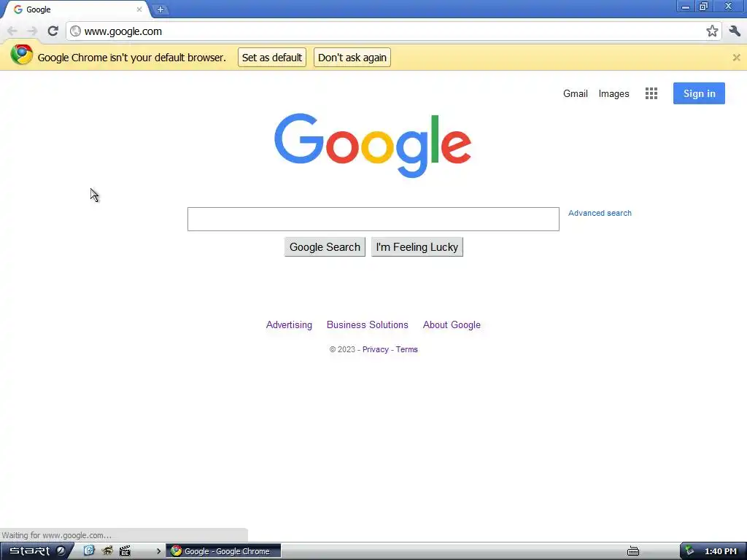747x560 pixels.
Task: Click the forward navigation arrow
Action: point(32,31)
